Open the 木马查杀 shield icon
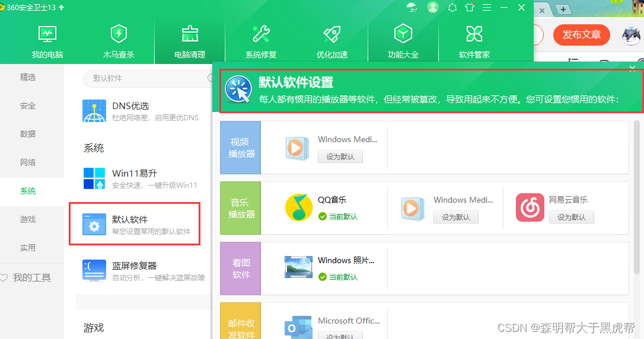 (119, 34)
